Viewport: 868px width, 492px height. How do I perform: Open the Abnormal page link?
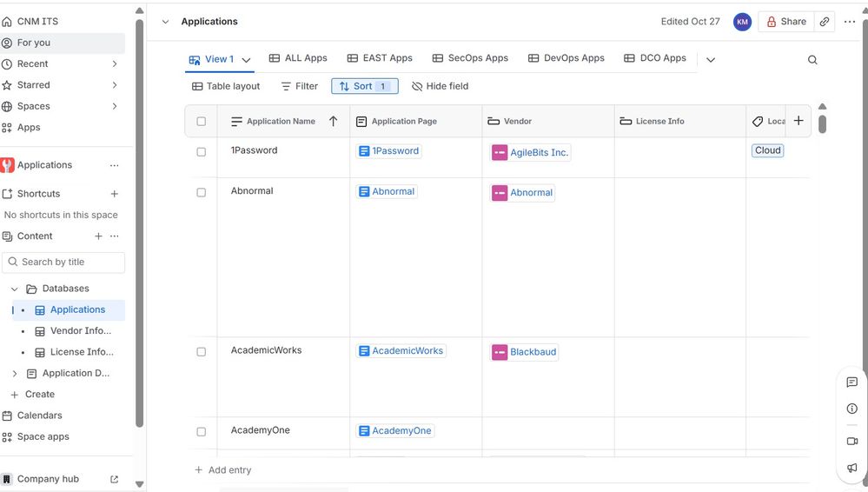tap(387, 192)
